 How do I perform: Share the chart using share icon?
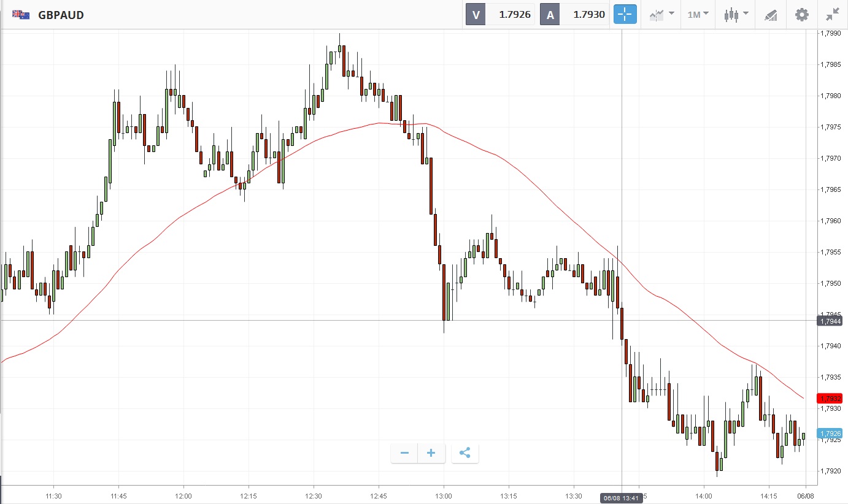pyautogui.click(x=464, y=453)
